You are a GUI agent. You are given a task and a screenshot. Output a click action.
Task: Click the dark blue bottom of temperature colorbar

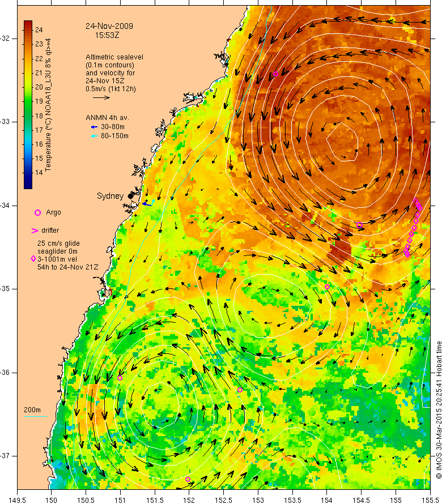click(28, 186)
